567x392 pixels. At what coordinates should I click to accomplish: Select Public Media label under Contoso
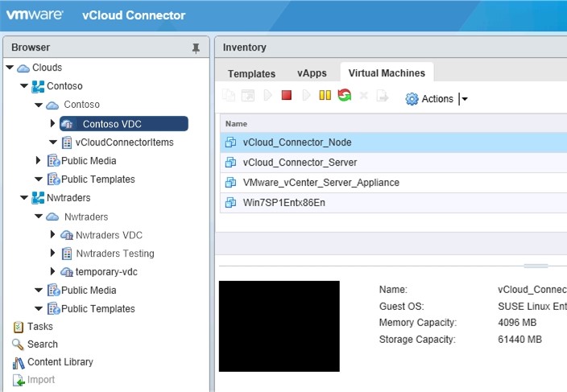(x=89, y=161)
